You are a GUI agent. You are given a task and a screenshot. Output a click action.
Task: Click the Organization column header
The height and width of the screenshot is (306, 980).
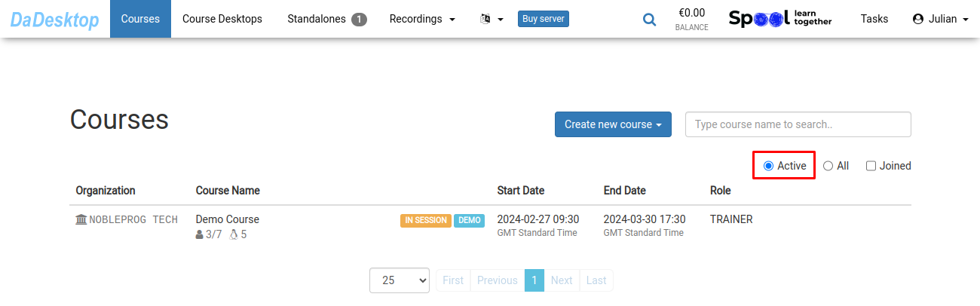pos(106,190)
